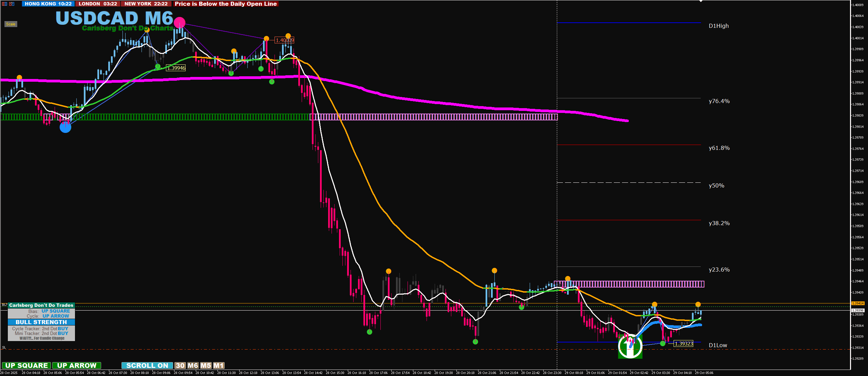Switch to the M1 timeframe button
Image resolution: width=868 pixels, height=376 pixels.
(219, 365)
